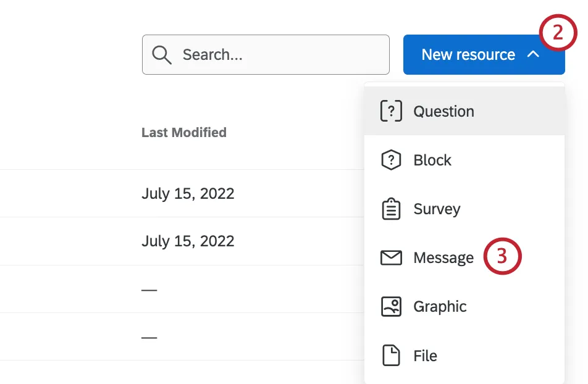Click the document File icon
Viewport: 588px width, 384px height.
(x=390, y=355)
